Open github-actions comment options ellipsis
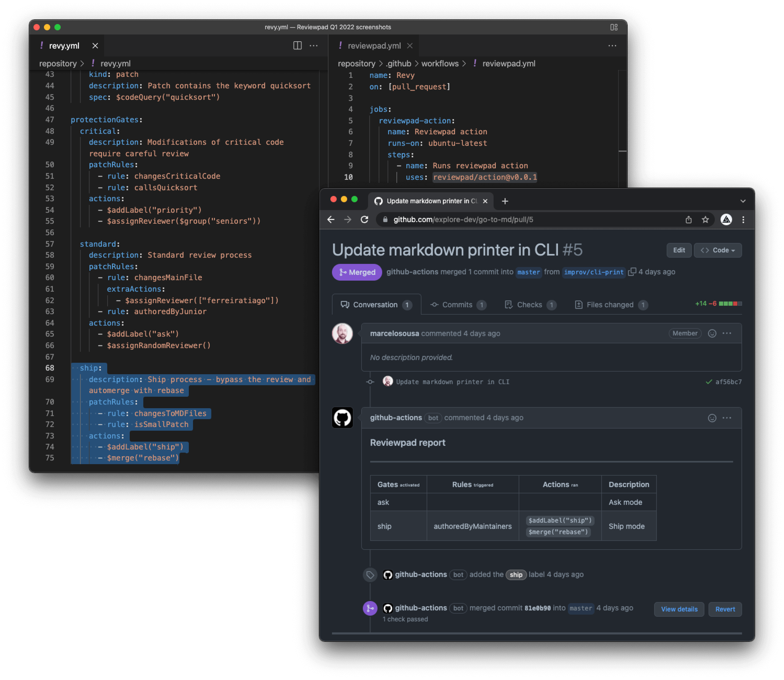Screen dimensions: 784x680 [727, 418]
